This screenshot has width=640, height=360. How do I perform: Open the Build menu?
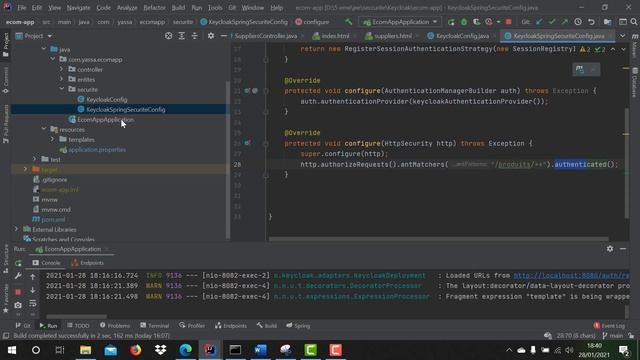[178, 8]
